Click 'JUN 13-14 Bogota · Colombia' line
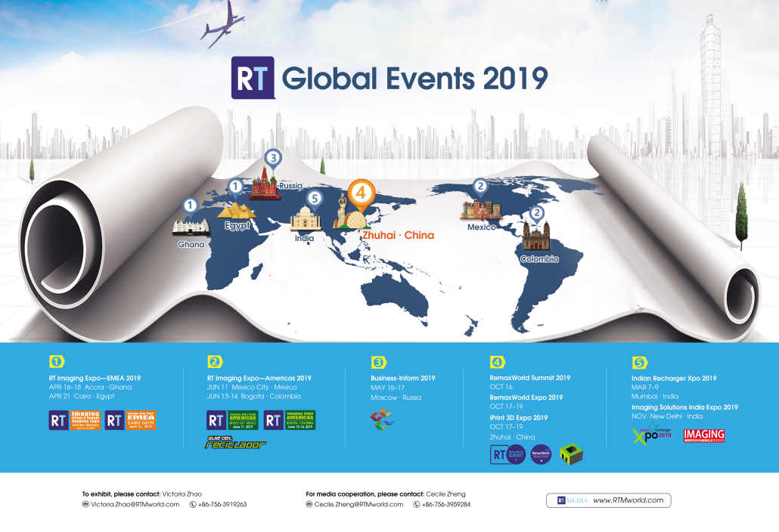This screenshot has width=779, height=532. (254, 397)
